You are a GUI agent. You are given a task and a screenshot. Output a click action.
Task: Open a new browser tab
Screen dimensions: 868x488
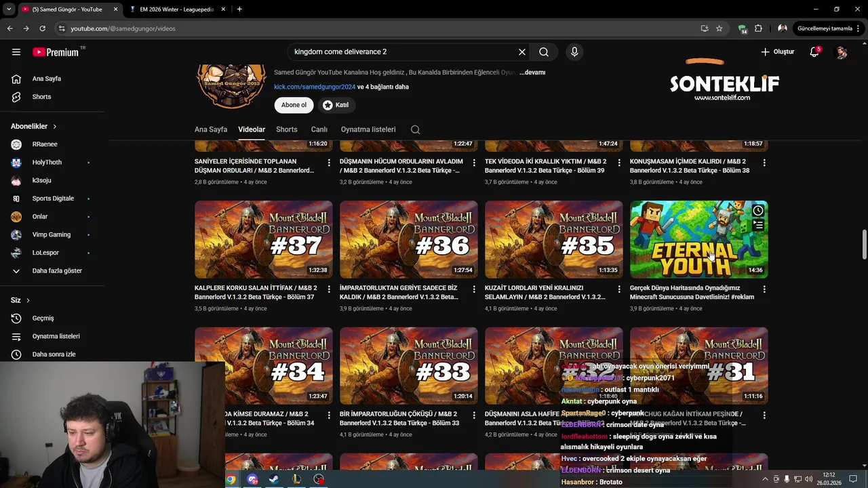pyautogui.click(x=239, y=9)
